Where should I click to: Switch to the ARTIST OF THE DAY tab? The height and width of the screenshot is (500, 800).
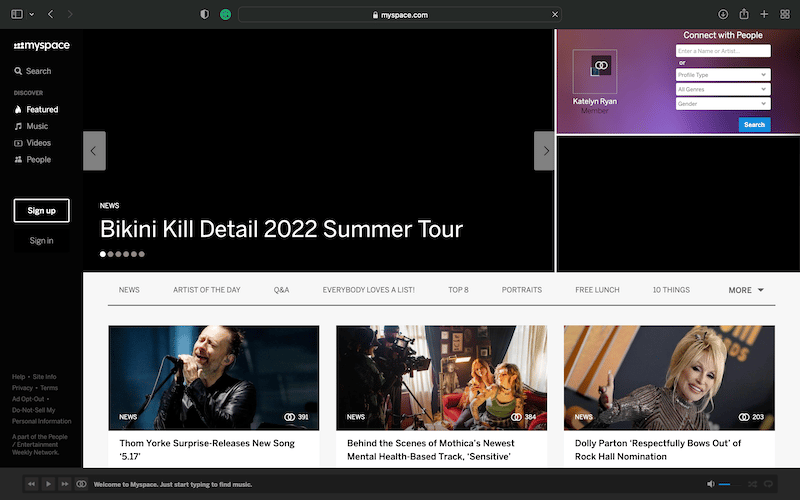click(x=207, y=290)
